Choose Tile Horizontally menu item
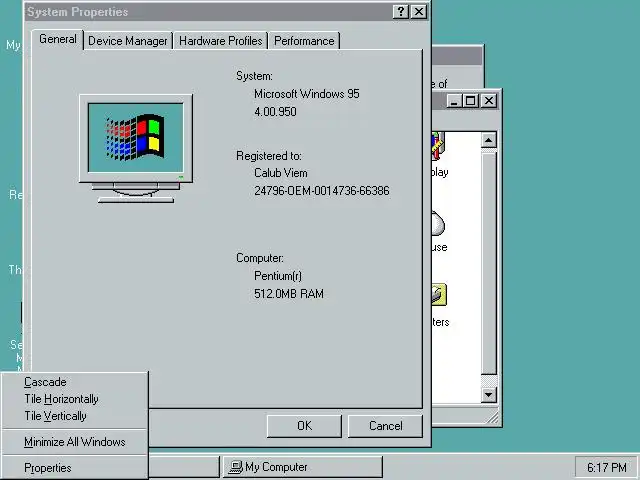Viewport: 640px width, 480px height. coord(74,399)
